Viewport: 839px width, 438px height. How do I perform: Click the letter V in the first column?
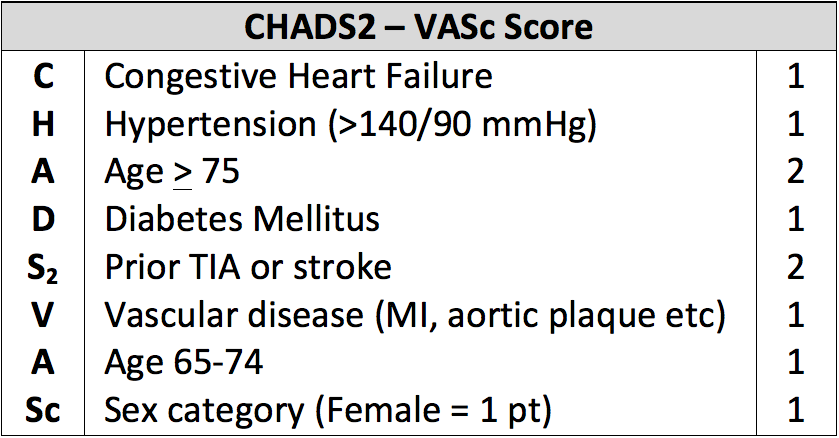tap(42, 314)
